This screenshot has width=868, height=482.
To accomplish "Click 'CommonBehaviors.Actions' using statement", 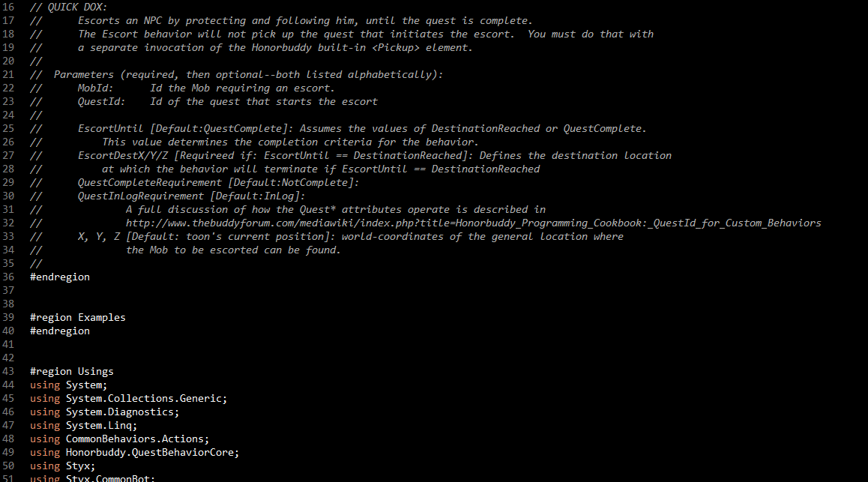I will [135, 439].
